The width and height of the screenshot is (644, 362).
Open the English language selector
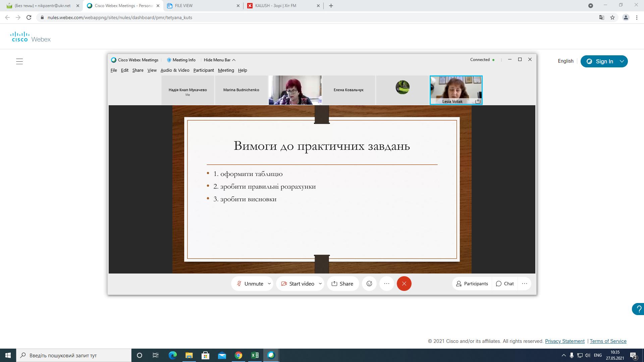pyautogui.click(x=566, y=61)
